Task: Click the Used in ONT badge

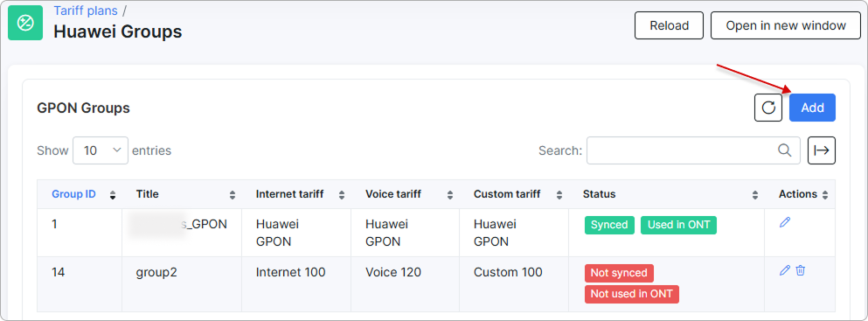Action: pyautogui.click(x=678, y=226)
